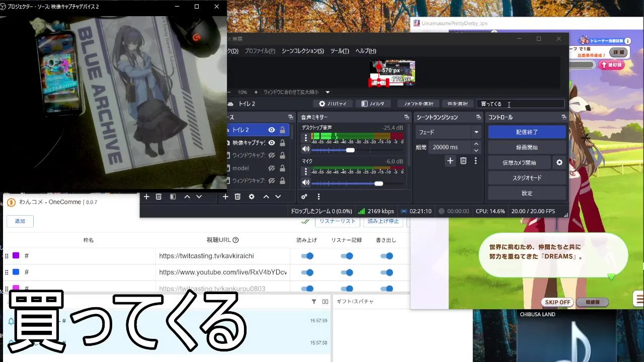Lock the model source padlock
This screenshot has width=644, height=362.
[x=282, y=168]
